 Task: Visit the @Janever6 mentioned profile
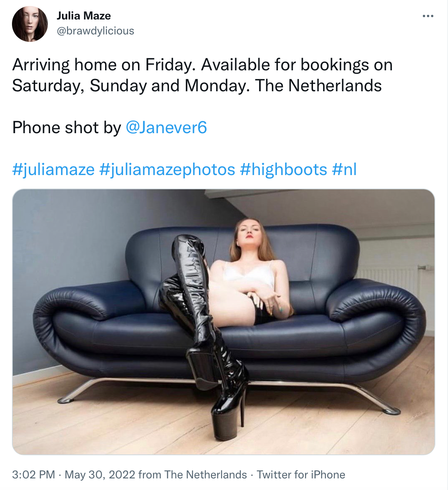166,128
